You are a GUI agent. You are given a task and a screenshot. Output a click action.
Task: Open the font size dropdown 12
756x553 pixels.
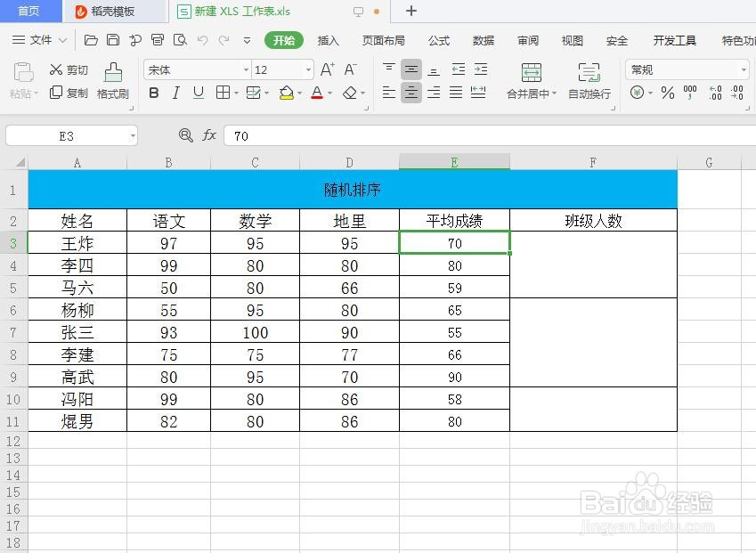308,70
